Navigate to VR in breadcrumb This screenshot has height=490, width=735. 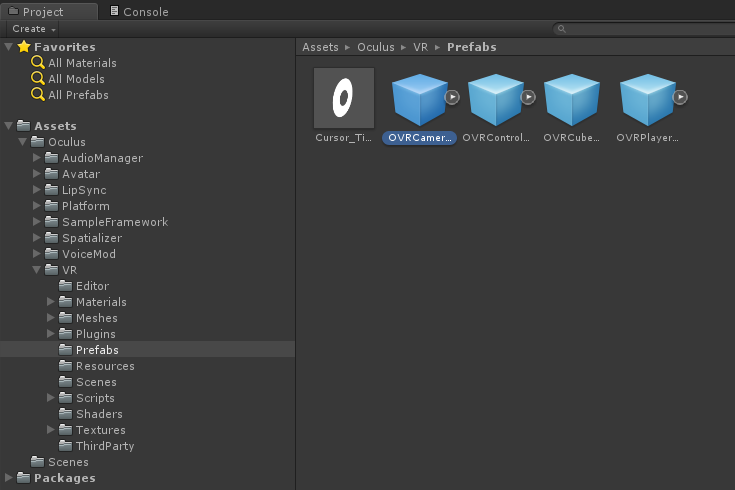tap(420, 47)
